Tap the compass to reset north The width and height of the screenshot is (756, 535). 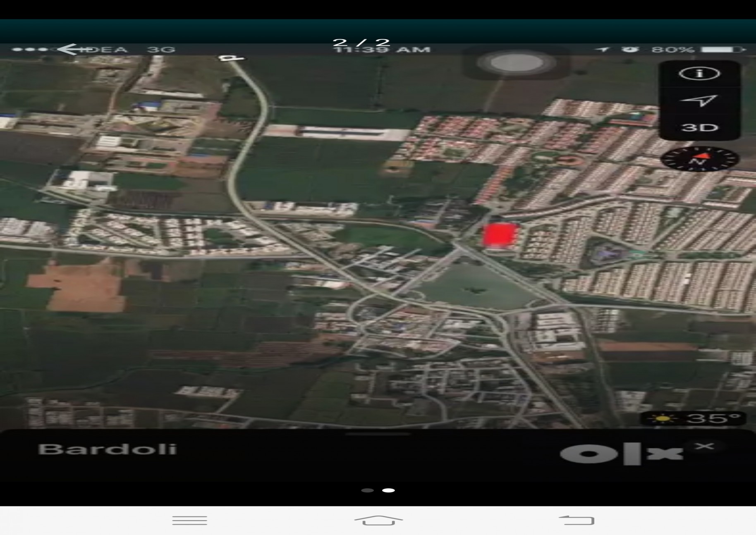[700, 159]
